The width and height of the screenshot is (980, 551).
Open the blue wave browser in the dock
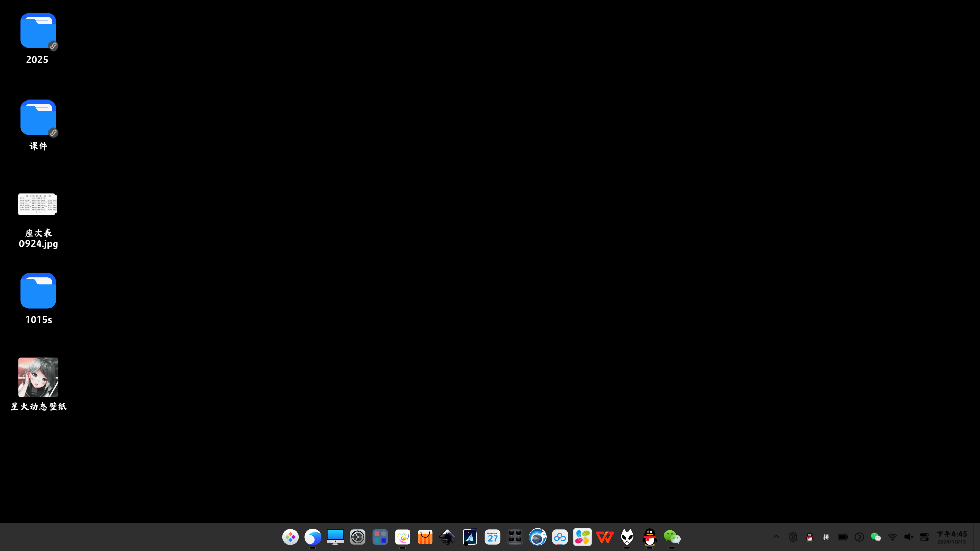[x=313, y=537]
